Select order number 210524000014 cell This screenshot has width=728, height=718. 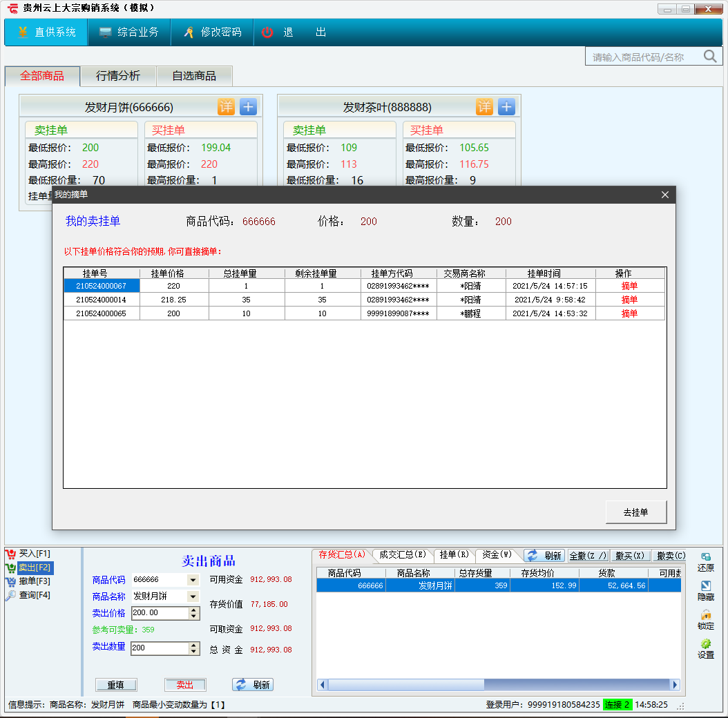pos(102,300)
